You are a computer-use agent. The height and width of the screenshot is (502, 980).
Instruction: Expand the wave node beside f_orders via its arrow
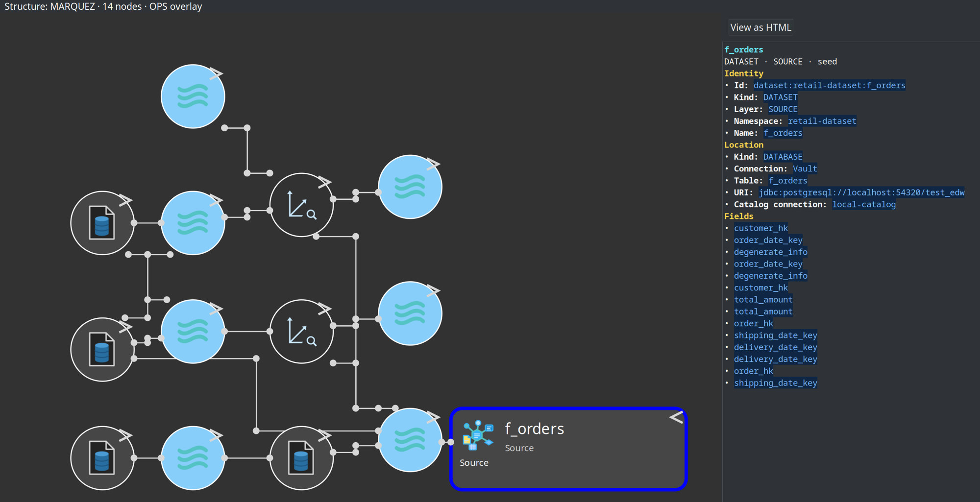(433, 417)
